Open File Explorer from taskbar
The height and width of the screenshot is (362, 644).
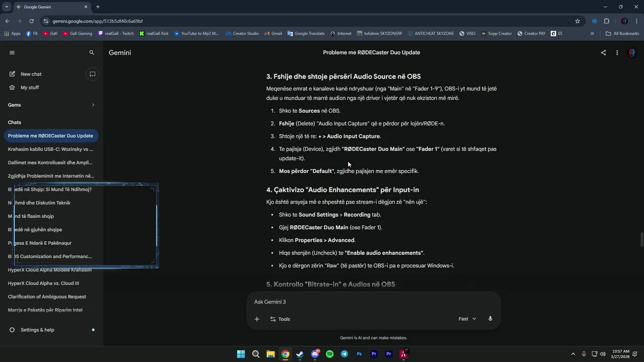point(270,354)
